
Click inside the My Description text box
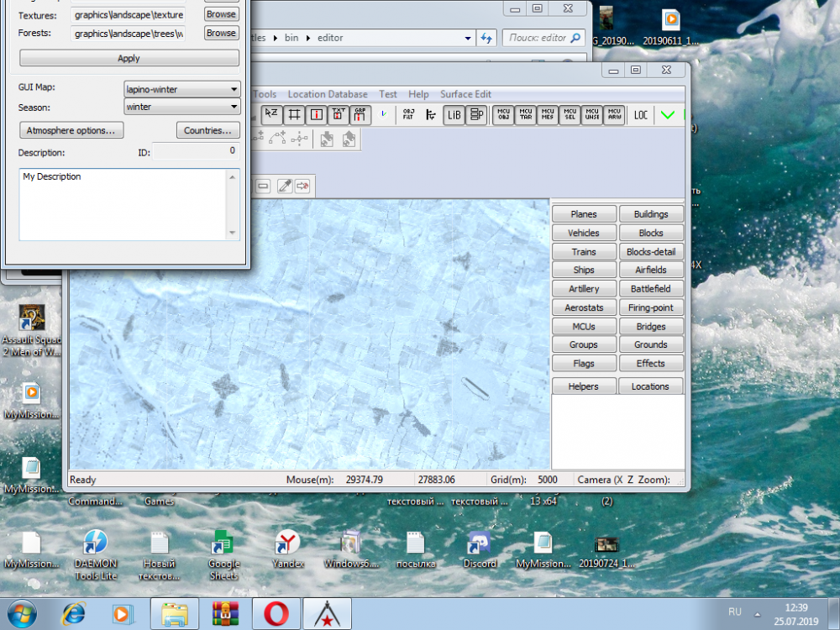point(122,205)
